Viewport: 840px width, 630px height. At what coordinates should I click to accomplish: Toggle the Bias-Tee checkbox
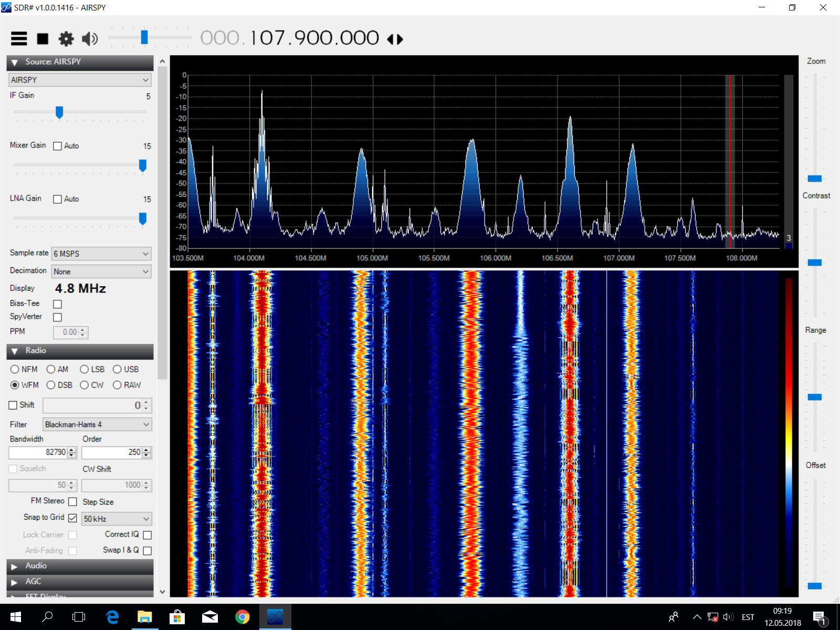[58, 304]
